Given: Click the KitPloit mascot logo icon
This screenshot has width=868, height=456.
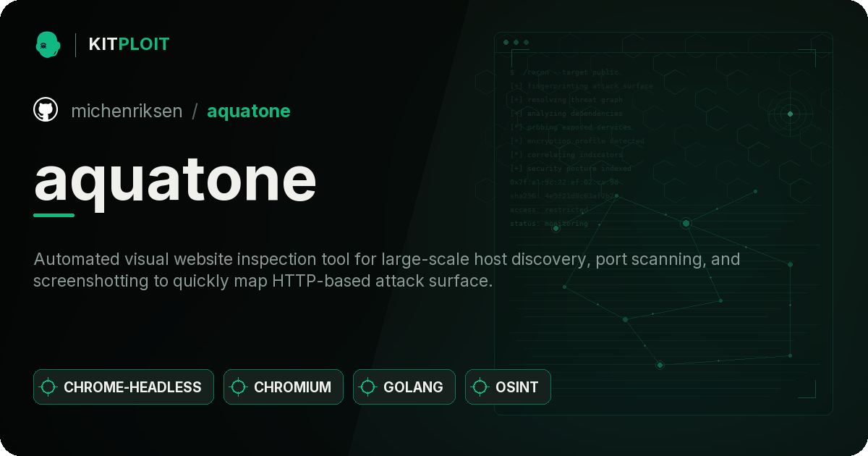Looking at the screenshot, I should pos(48,44).
